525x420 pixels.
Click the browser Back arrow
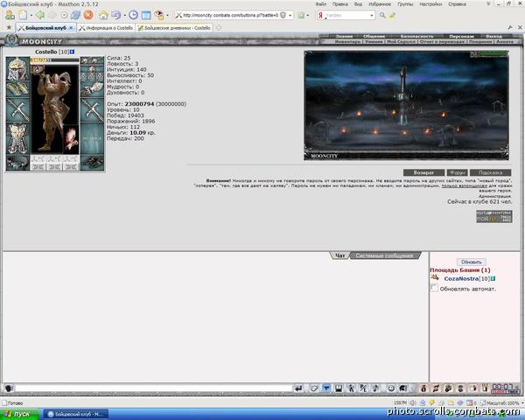(40, 15)
